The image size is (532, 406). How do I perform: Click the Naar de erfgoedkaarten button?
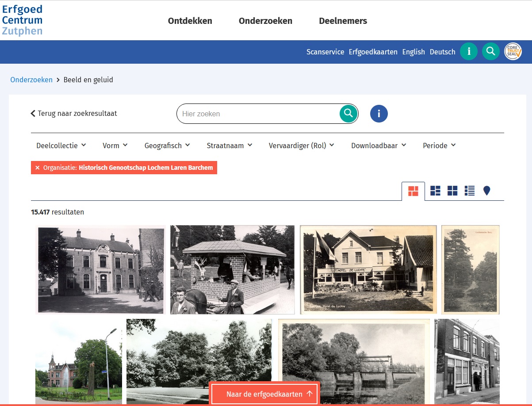point(264,394)
